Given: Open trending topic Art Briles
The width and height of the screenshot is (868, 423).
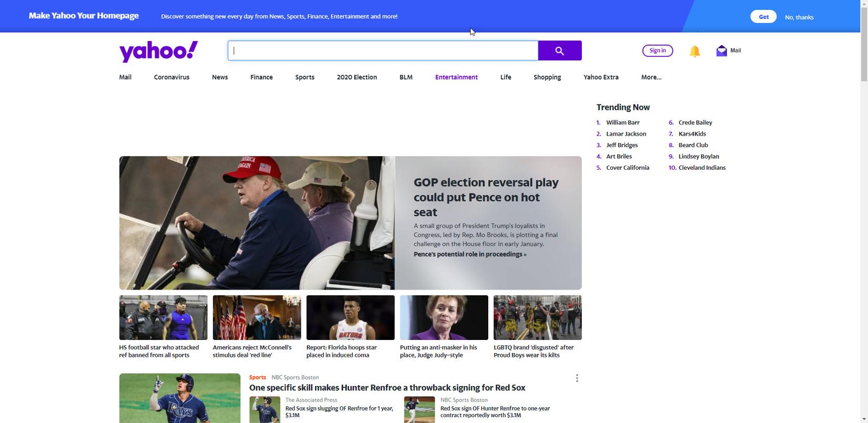Looking at the screenshot, I should pyautogui.click(x=619, y=157).
